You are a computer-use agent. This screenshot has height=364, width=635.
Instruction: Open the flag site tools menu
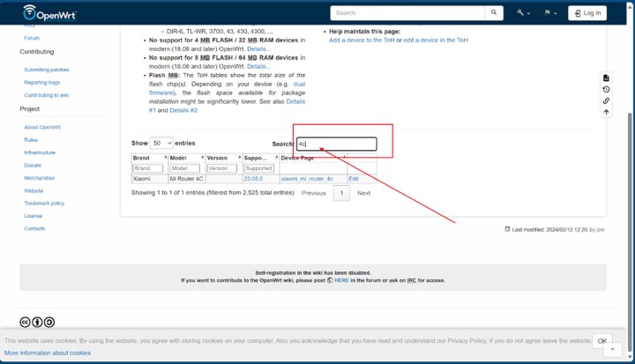[550, 13]
